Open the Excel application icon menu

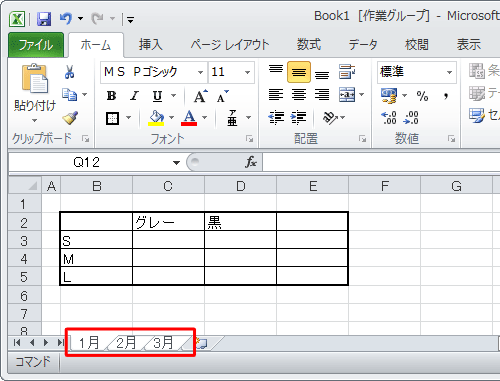click(17, 19)
